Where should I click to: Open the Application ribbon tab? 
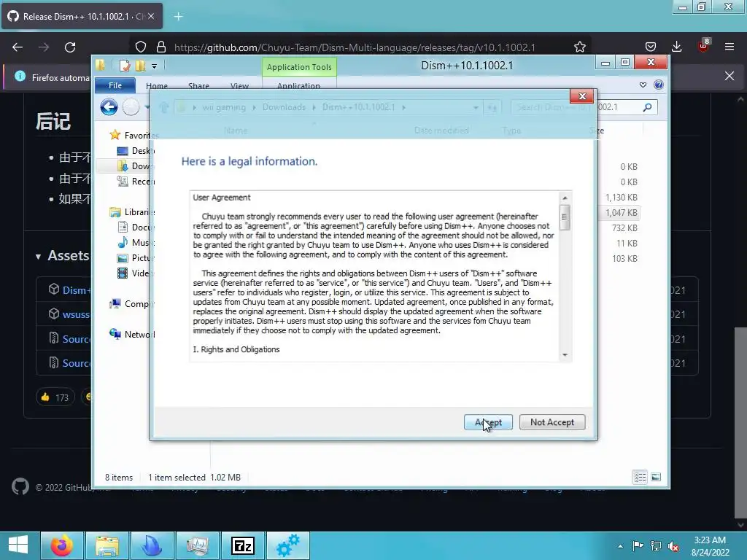(298, 86)
